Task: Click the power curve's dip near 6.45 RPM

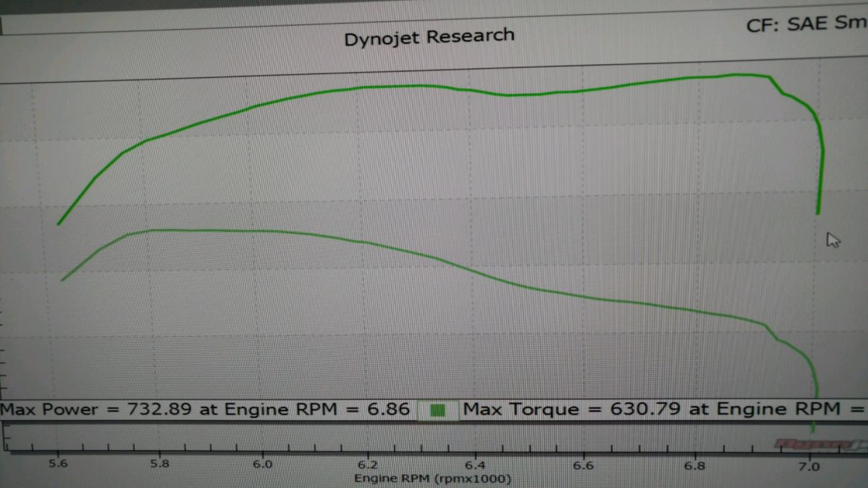Action: 507,95
